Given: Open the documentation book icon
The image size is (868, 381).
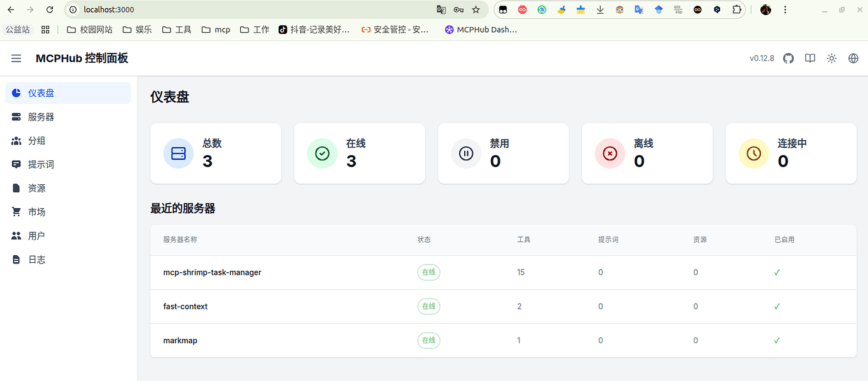Looking at the screenshot, I should pos(810,58).
